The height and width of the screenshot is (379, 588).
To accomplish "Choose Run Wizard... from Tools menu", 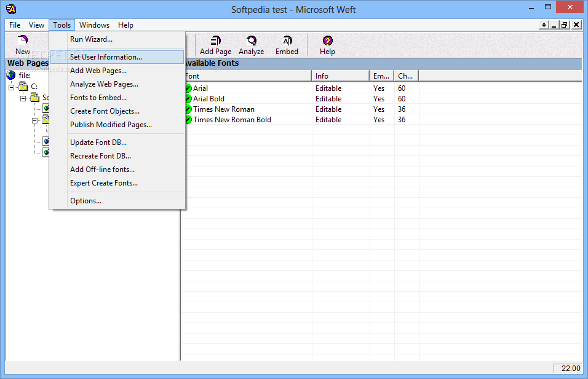I will (x=117, y=39).
